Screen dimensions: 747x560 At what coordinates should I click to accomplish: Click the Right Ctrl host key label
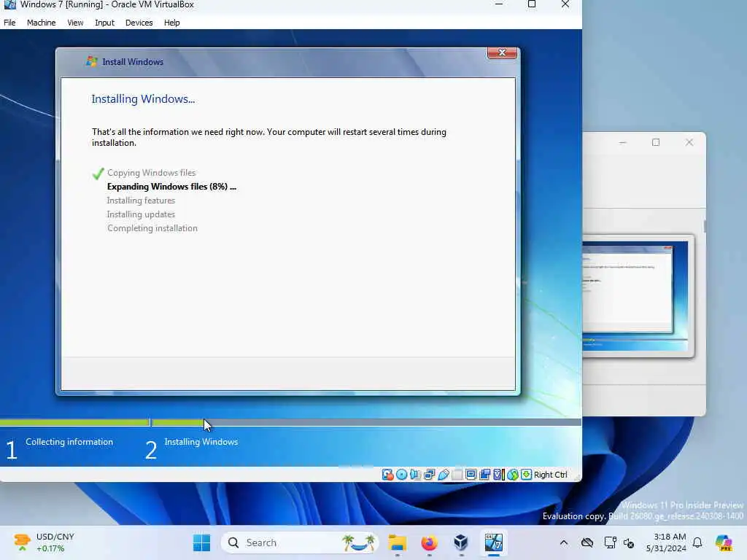point(550,475)
